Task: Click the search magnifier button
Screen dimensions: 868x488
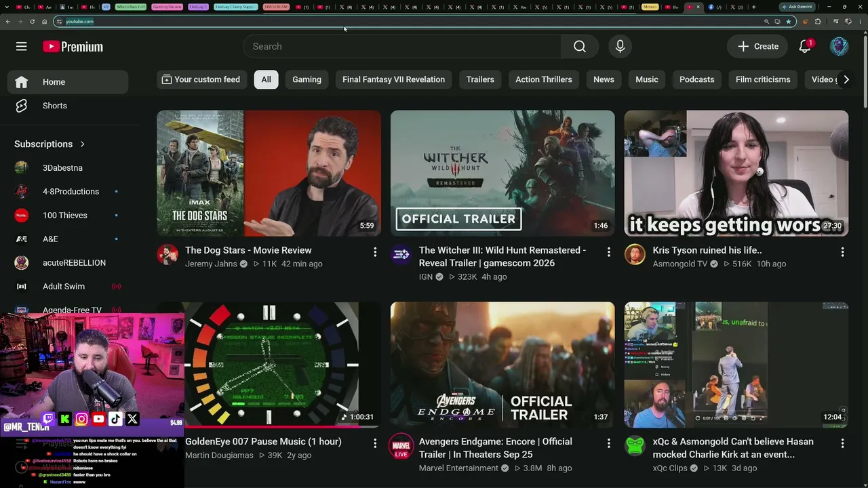Action: pos(580,46)
